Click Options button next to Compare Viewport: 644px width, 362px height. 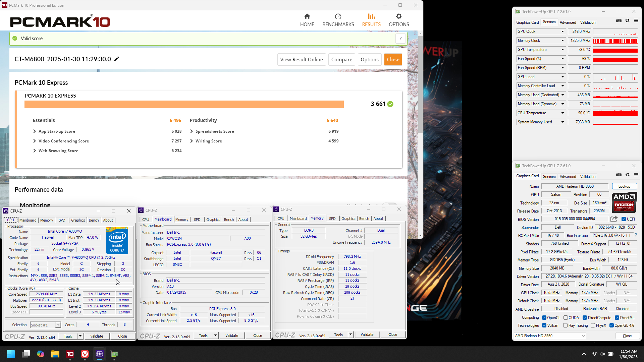coord(369,60)
